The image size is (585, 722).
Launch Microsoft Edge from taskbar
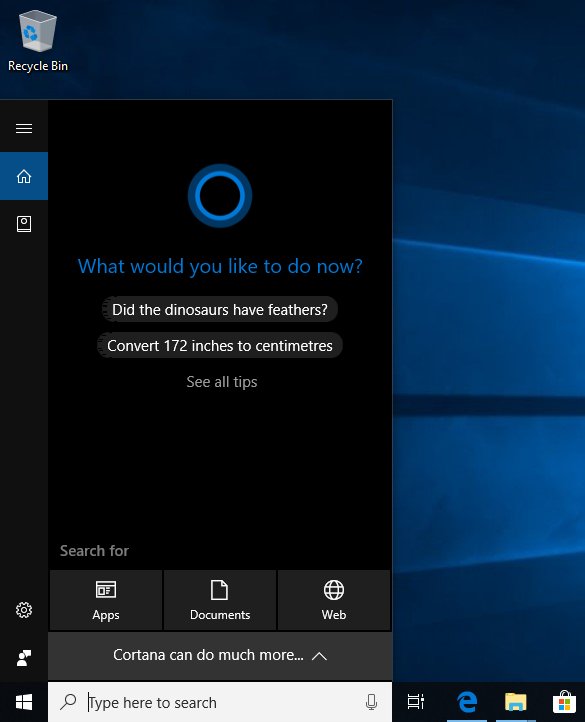click(467, 702)
